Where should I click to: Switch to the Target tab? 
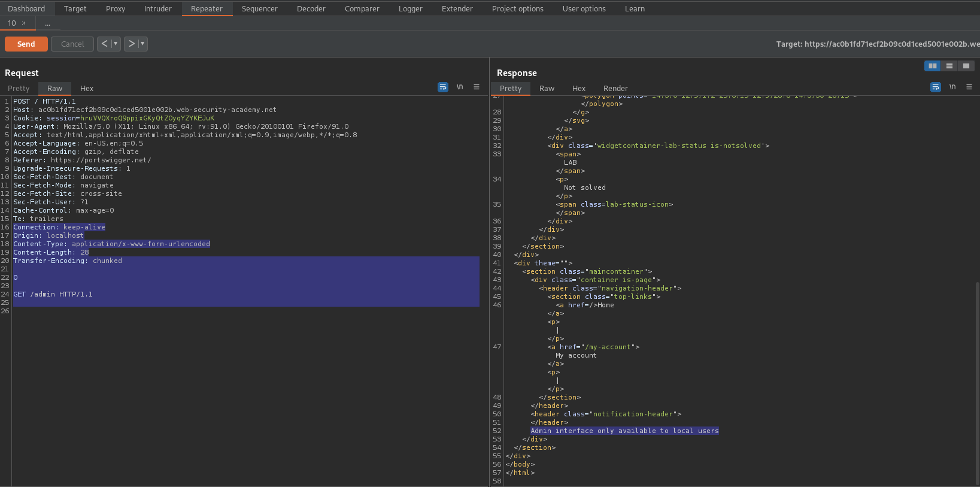point(75,8)
